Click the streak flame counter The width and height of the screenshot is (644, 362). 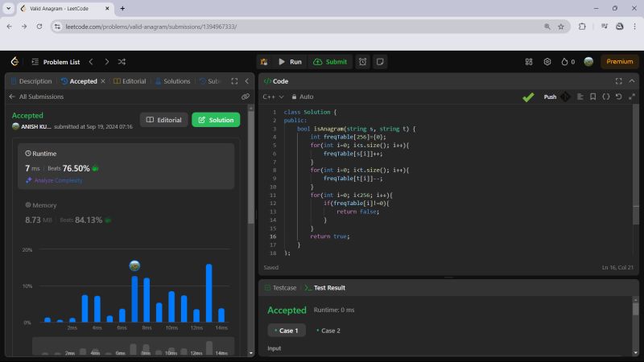[568, 62]
